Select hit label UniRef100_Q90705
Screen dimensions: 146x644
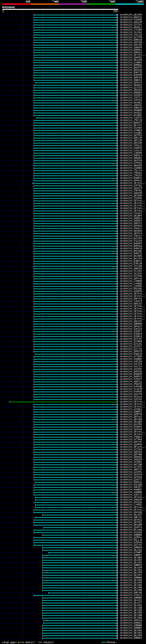click(x=131, y=394)
